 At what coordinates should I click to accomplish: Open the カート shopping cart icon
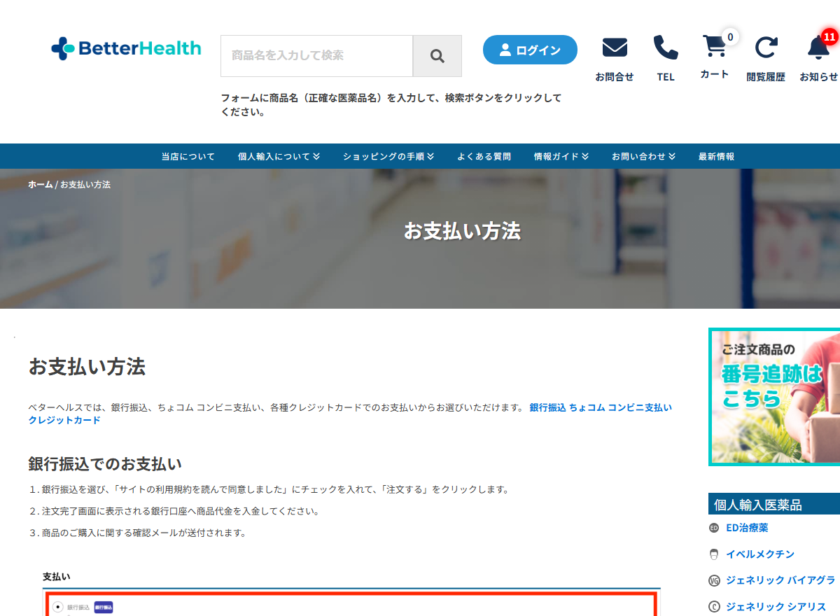coord(714,46)
